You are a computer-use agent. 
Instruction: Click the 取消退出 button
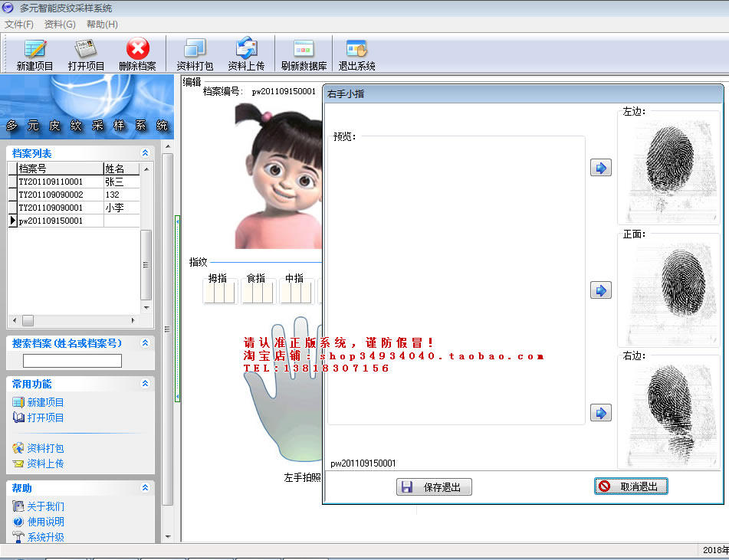click(631, 486)
